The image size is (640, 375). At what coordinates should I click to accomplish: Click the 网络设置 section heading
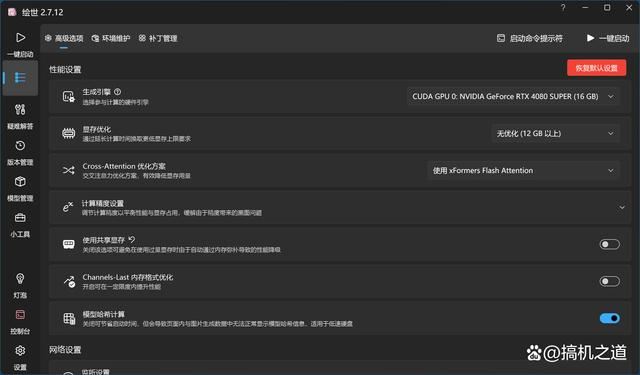pyautogui.click(x=65, y=350)
